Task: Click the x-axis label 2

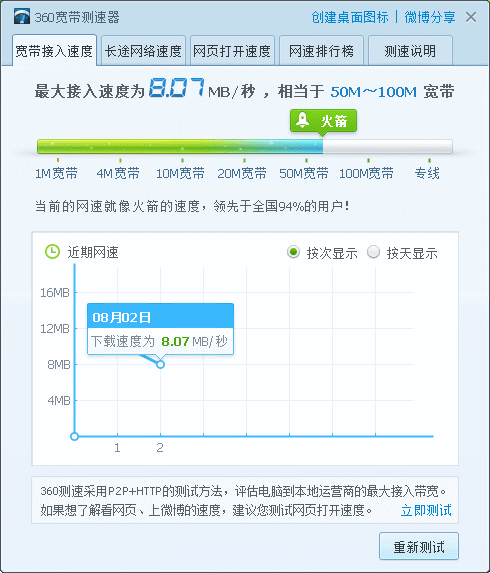Action: [x=160, y=448]
